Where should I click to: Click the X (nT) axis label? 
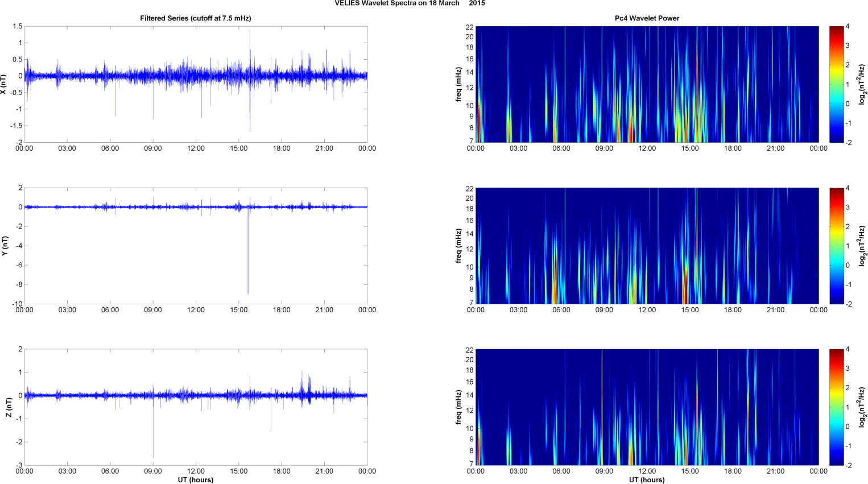coord(4,84)
